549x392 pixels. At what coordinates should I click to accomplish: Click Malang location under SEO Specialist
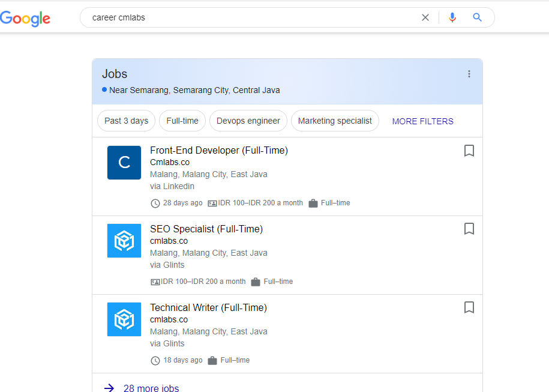coord(209,253)
